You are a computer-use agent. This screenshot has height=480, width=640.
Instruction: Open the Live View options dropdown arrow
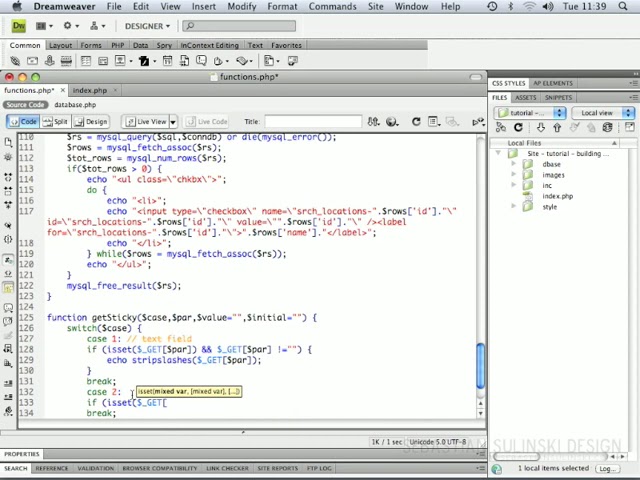[x=173, y=122]
